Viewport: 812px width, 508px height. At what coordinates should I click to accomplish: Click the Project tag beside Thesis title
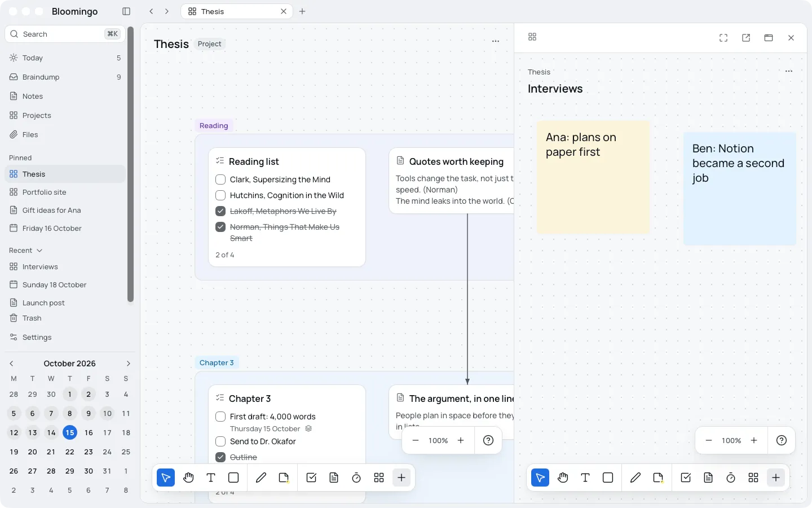(210, 44)
